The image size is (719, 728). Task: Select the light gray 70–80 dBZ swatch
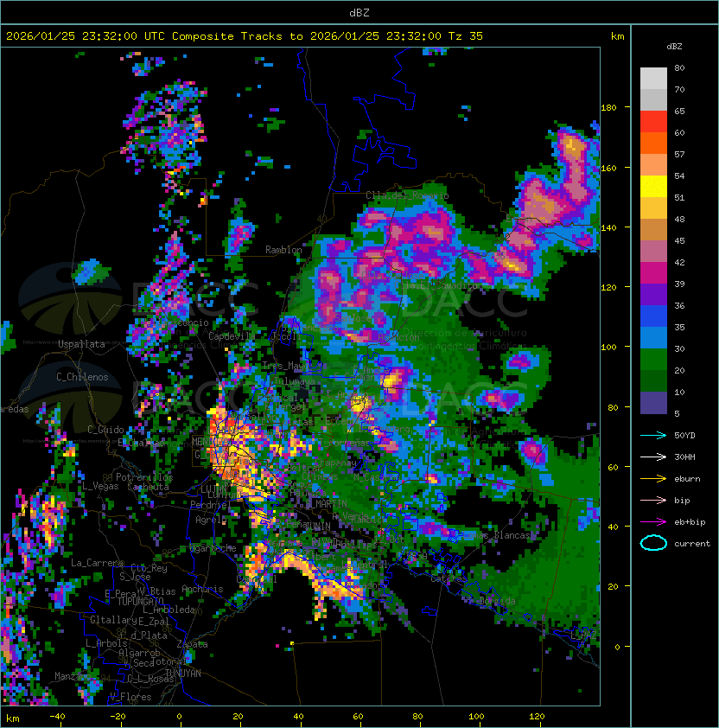[x=653, y=79]
